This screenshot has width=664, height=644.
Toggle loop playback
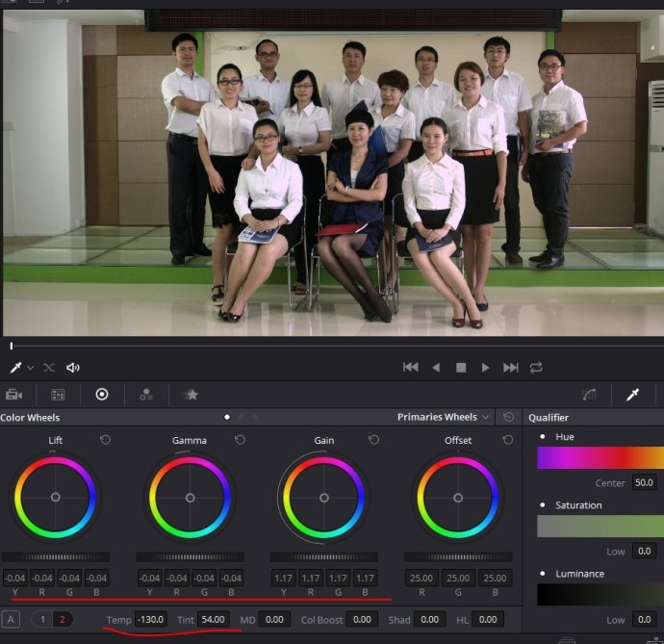click(x=536, y=368)
